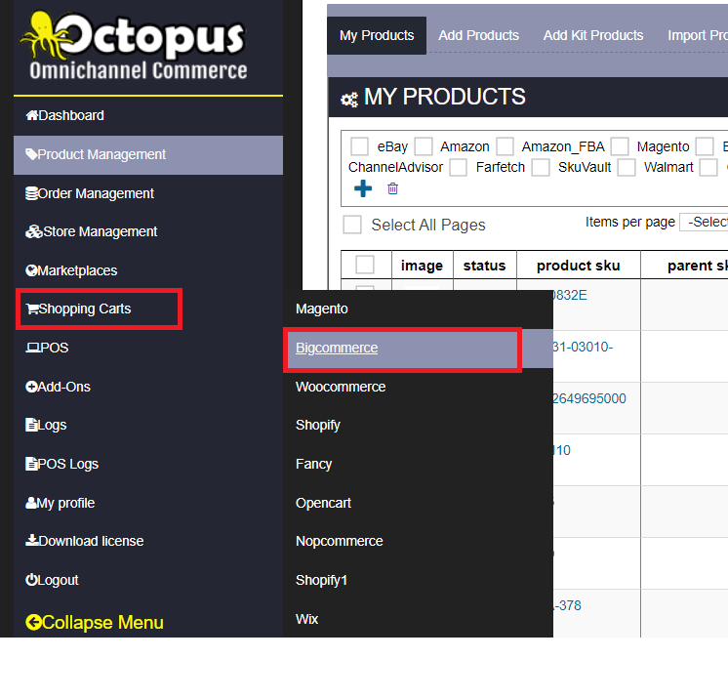Open Bigcommerce in the submenu
Viewport: 728px width, 700px height.
[418, 348]
